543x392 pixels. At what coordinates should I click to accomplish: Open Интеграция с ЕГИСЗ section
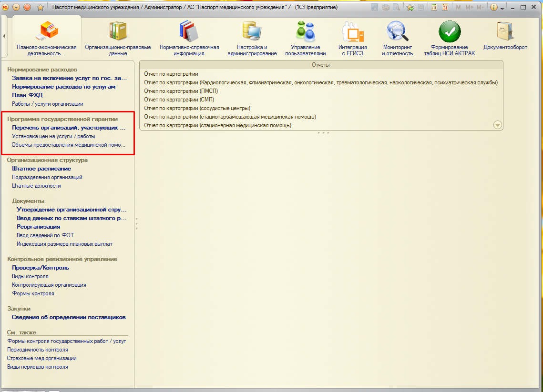tap(352, 37)
